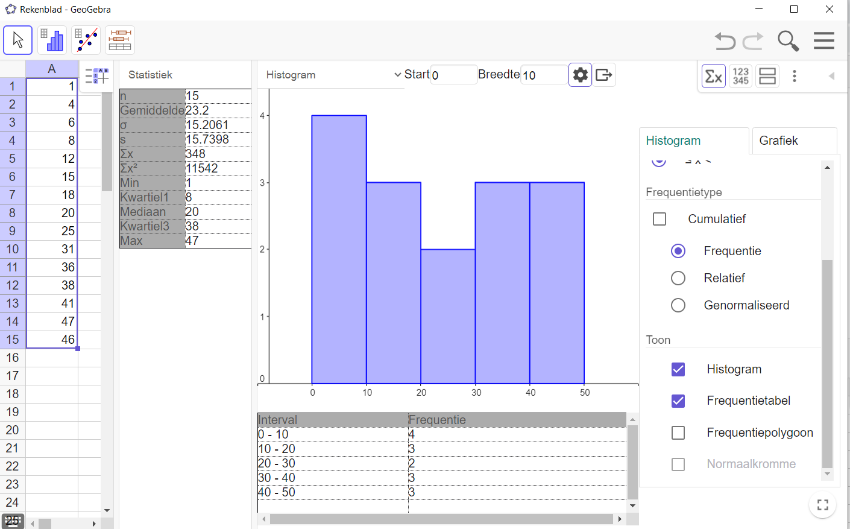Select the Two Variable Regression tool
Image resolution: width=850 pixels, height=529 pixels.
(86, 40)
